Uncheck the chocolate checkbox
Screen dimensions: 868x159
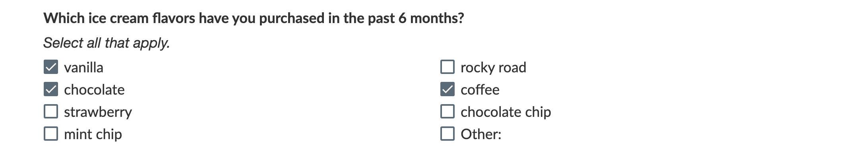(51, 89)
